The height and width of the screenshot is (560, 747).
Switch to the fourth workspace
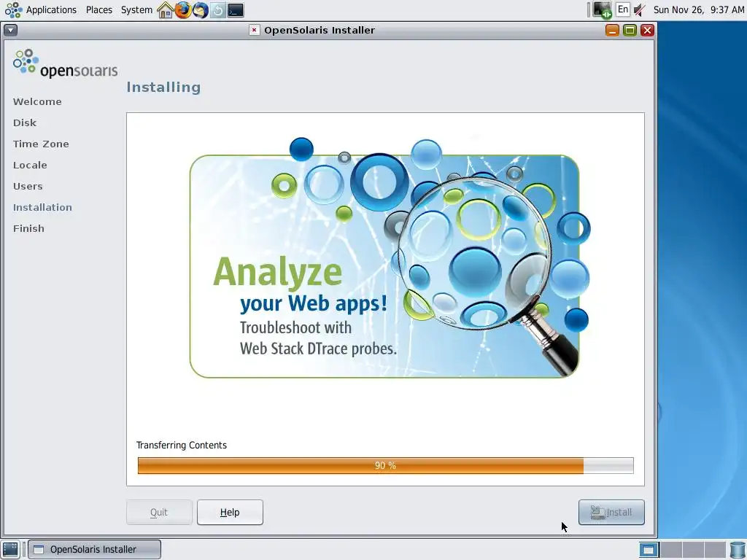pos(715,550)
